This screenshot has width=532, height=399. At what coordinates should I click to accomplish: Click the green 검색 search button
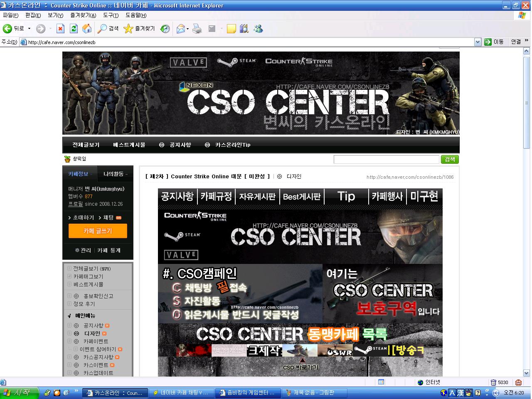point(450,159)
